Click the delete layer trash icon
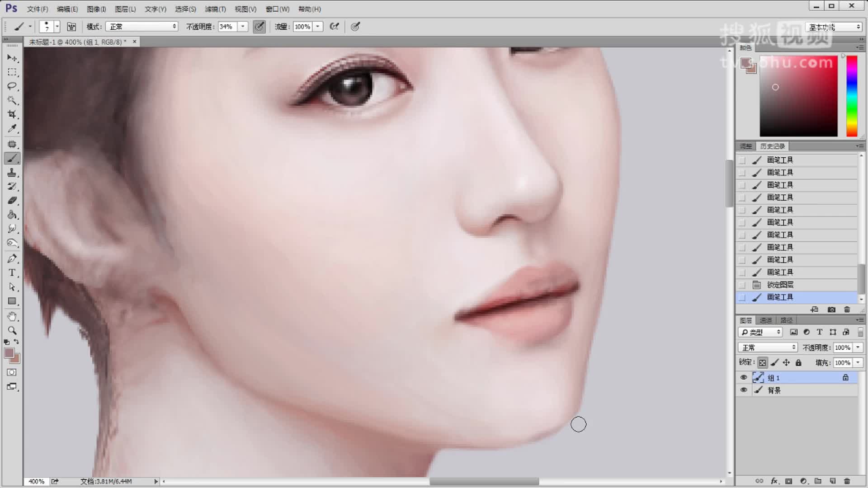 click(847, 481)
